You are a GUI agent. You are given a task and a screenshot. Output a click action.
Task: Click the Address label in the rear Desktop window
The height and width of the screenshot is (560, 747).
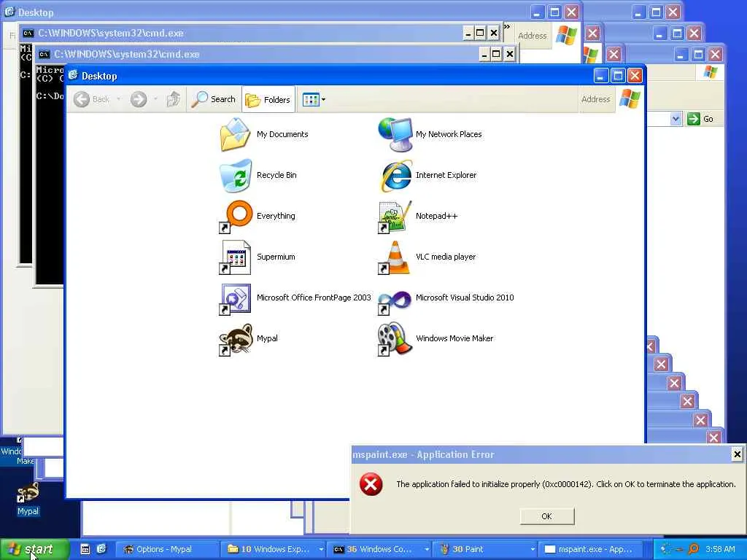tap(532, 36)
